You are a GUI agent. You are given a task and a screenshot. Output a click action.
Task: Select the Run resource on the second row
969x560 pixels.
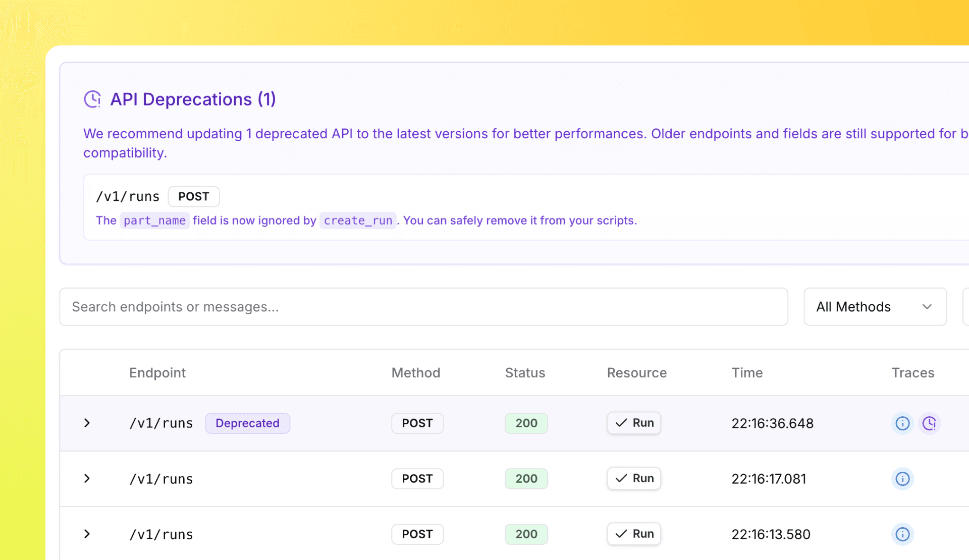(634, 478)
